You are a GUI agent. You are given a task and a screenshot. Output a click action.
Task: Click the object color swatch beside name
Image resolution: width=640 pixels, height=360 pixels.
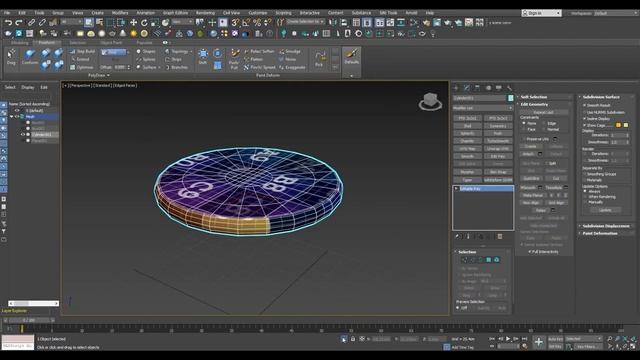coord(510,98)
